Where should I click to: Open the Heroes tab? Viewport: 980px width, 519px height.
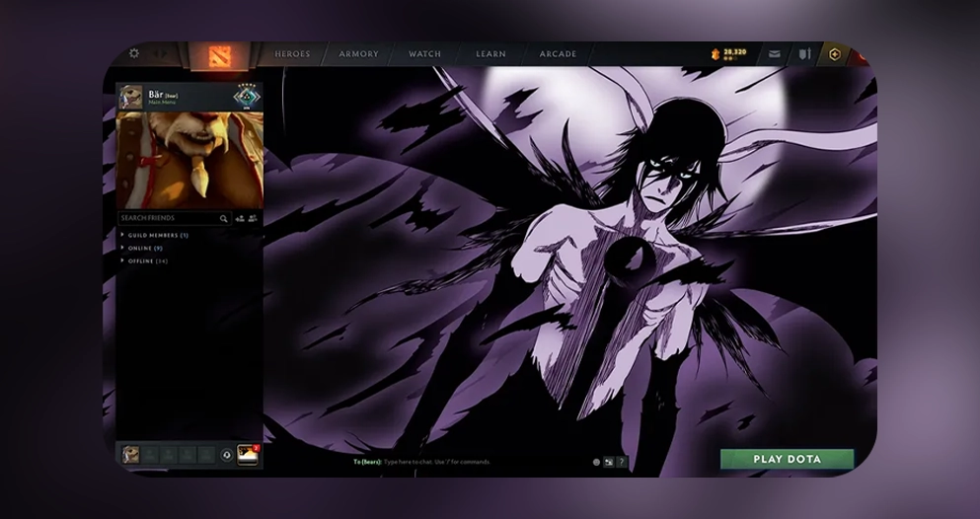(x=292, y=53)
